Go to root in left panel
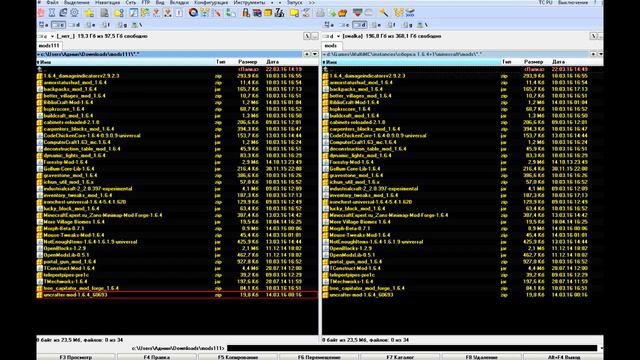The image size is (640, 360). pos(307,36)
